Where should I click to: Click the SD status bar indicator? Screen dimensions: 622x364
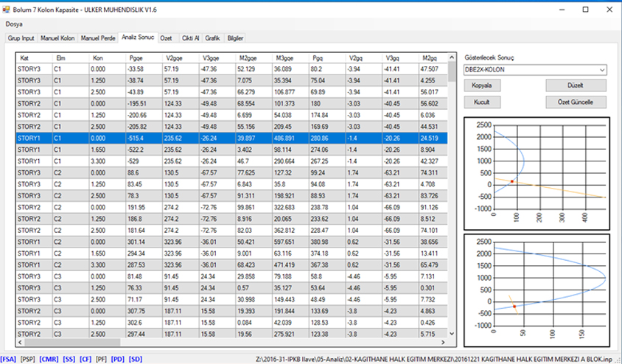(136, 360)
